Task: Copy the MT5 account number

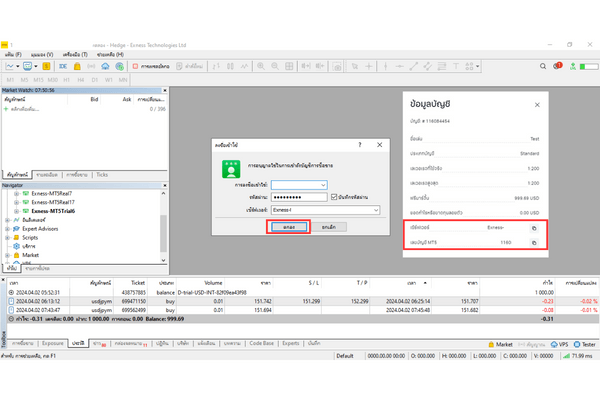Action: click(533, 243)
